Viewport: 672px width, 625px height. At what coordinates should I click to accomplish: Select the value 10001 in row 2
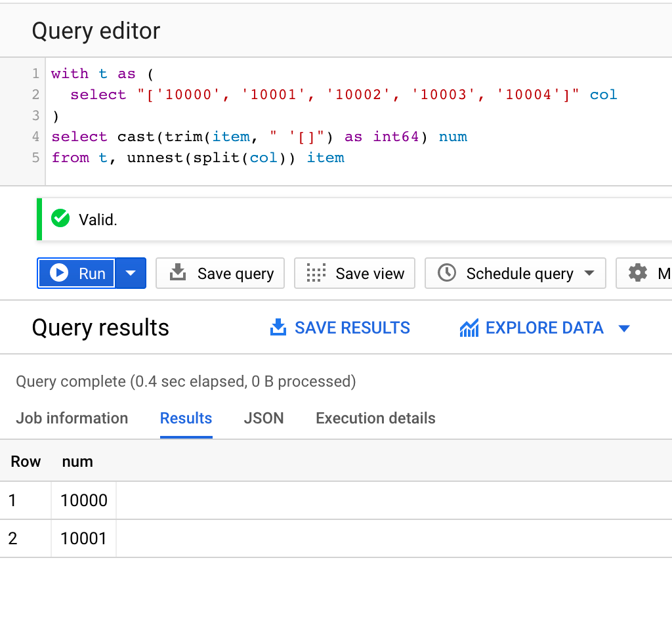(x=83, y=538)
